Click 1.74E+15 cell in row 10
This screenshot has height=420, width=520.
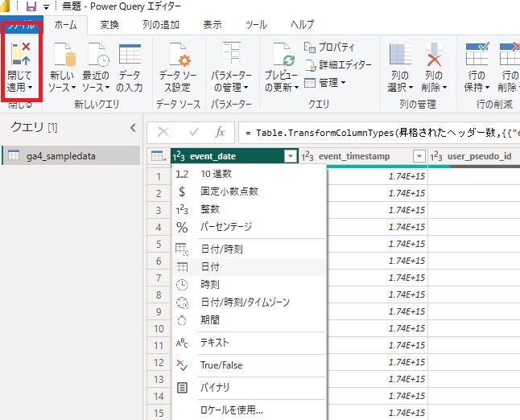(x=377, y=328)
